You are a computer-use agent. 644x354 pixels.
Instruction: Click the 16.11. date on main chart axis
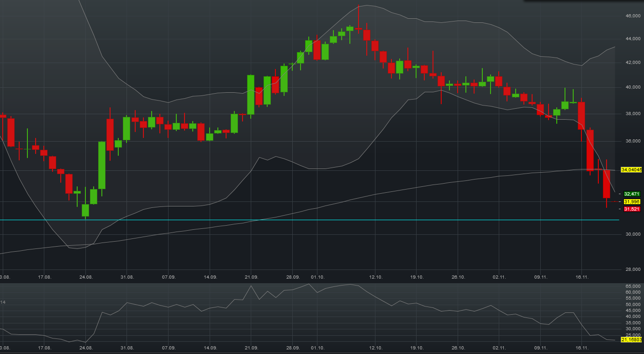[581, 277]
